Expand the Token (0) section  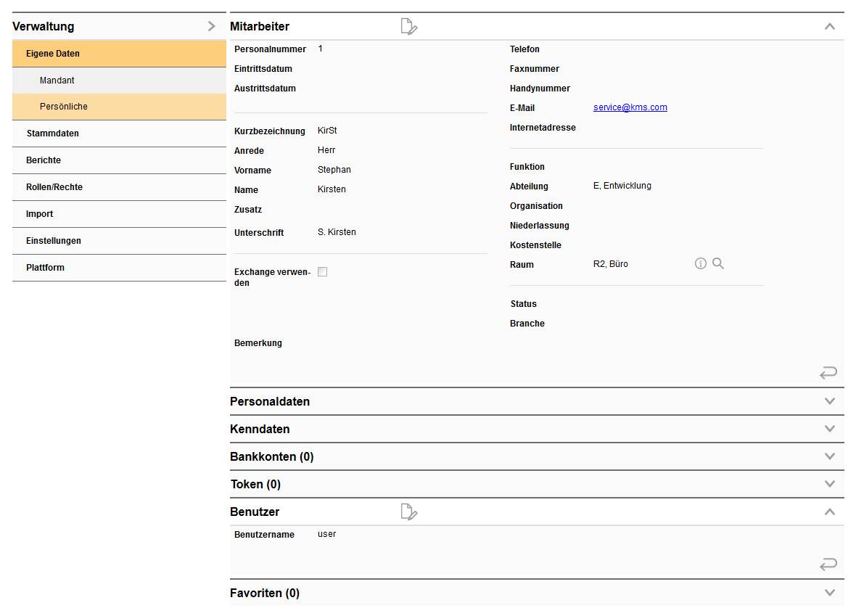830,484
